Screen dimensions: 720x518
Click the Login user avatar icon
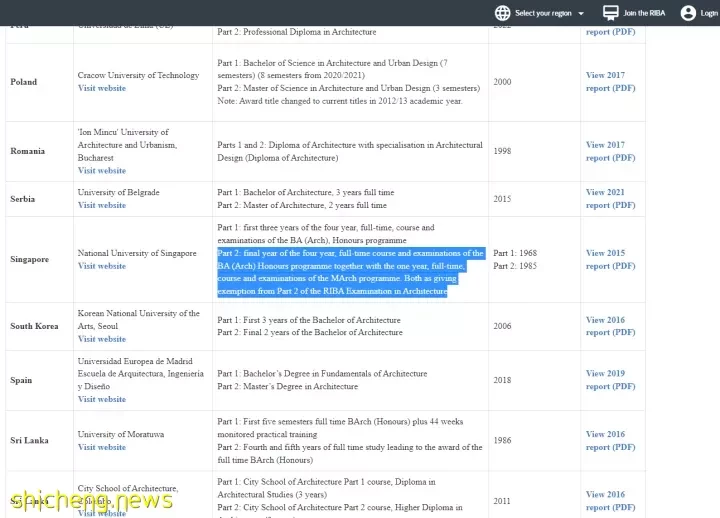(x=688, y=13)
